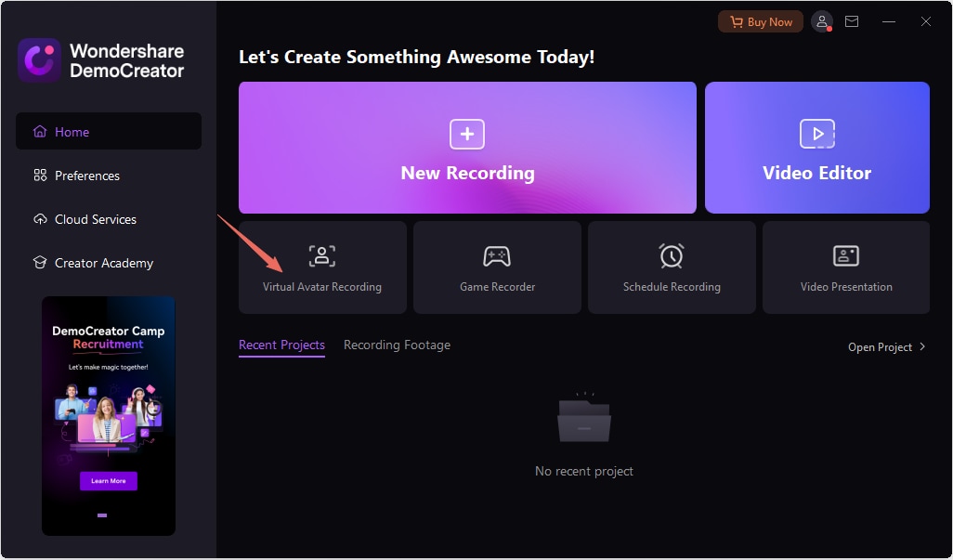The height and width of the screenshot is (560, 953).
Task: Minimize the DemoCreator window
Action: (889, 21)
